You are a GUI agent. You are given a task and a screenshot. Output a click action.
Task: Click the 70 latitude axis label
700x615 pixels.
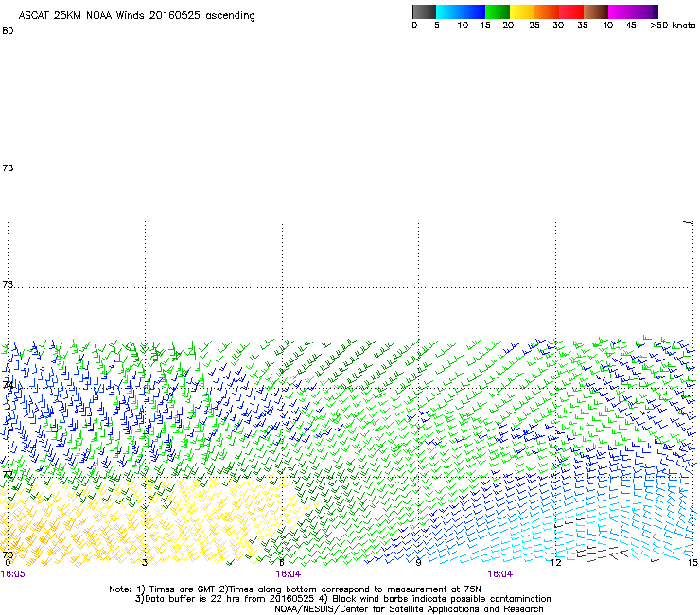[8, 555]
